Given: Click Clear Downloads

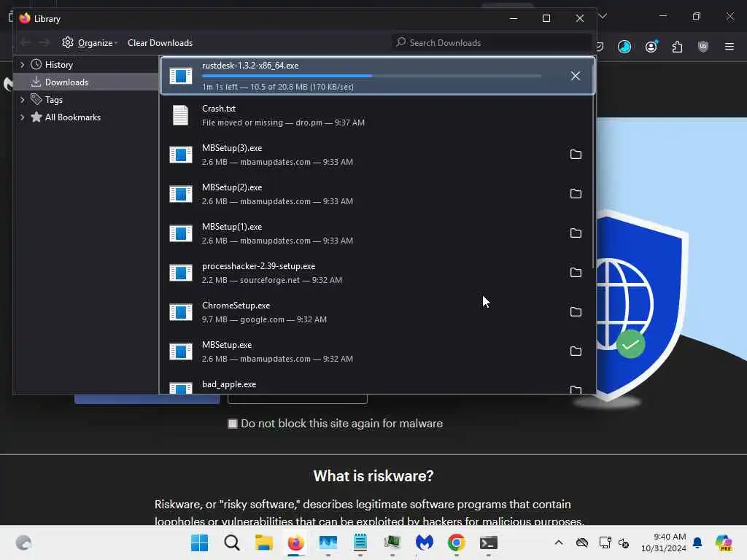Looking at the screenshot, I should pos(160,43).
